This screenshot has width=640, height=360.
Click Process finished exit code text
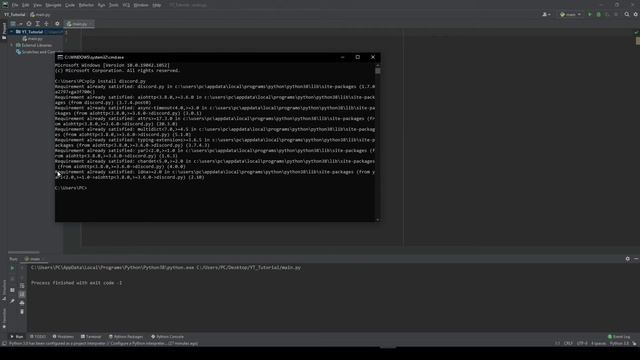point(76,282)
